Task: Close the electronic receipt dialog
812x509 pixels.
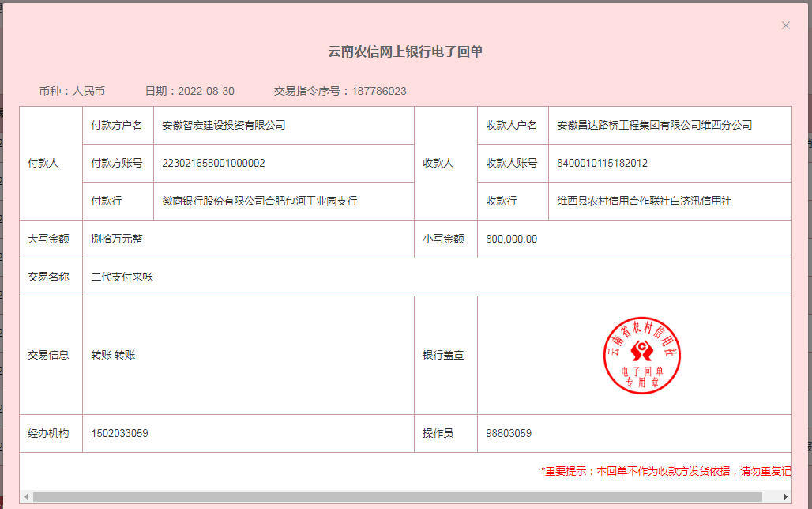Action: pyautogui.click(x=785, y=25)
